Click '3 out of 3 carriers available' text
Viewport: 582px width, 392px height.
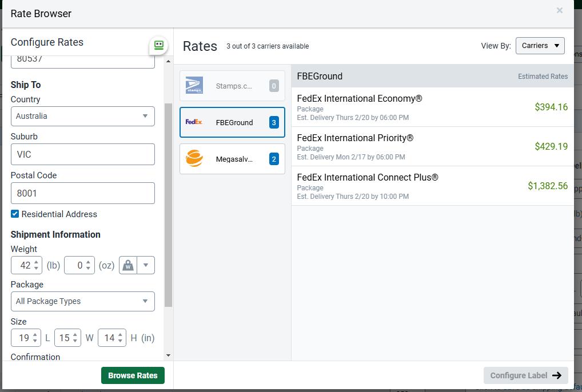268,46
